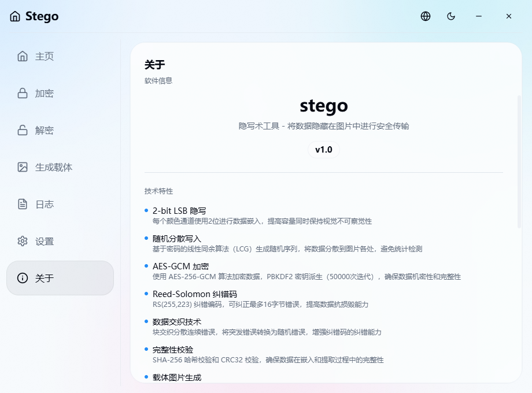
Task: Click the vertical scrollbar of the about panel
Action: click(x=519, y=162)
